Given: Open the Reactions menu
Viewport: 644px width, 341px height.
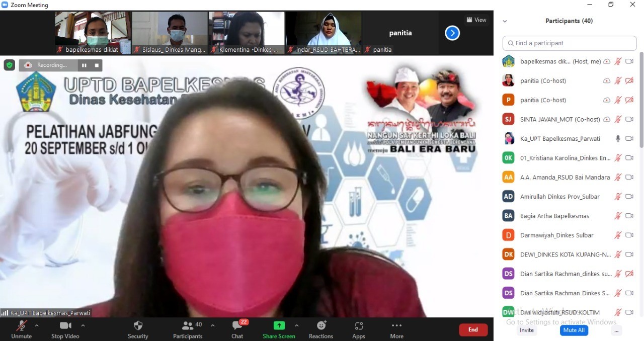Looking at the screenshot, I should click(321, 329).
